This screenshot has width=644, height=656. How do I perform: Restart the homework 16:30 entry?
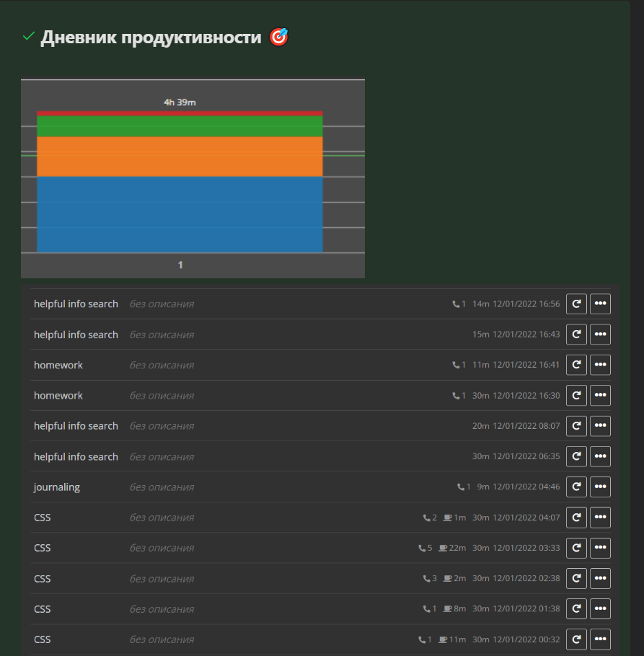point(576,395)
